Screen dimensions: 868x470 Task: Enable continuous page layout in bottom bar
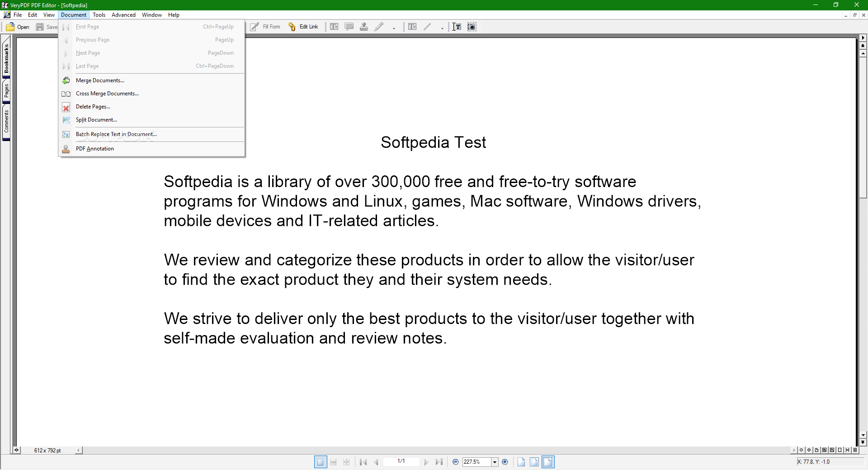click(x=334, y=462)
